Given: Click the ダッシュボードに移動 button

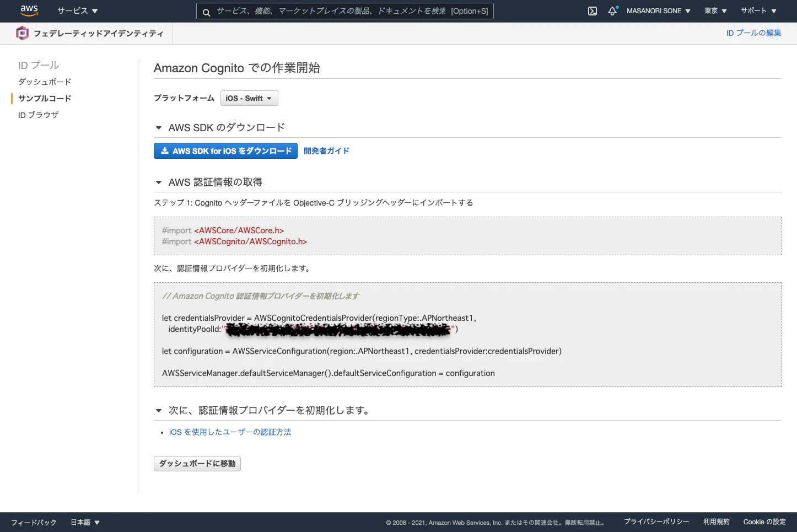Looking at the screenshot, I should tap(197, 463).
